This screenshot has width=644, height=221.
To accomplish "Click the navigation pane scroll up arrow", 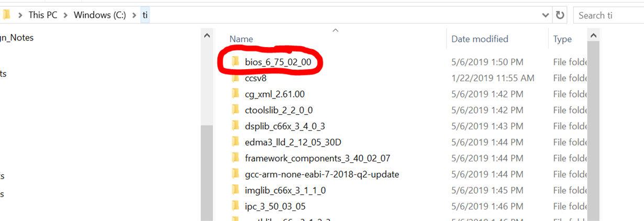I will click(207, 36).
